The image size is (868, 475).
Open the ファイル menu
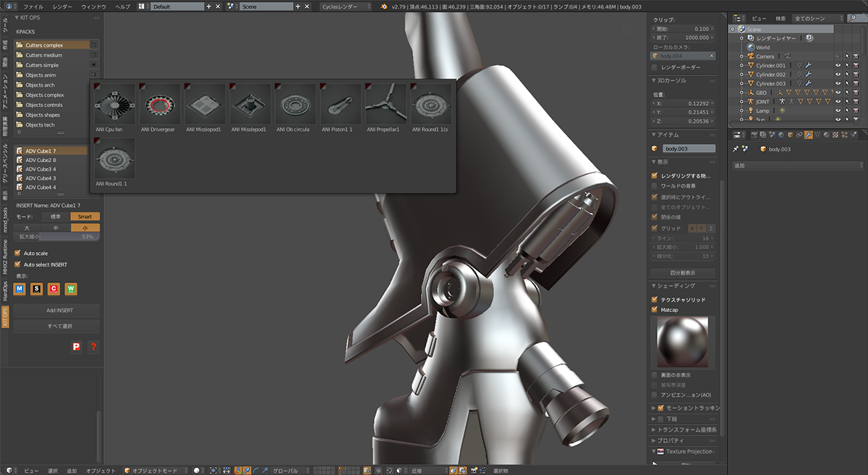coord(33,7)
